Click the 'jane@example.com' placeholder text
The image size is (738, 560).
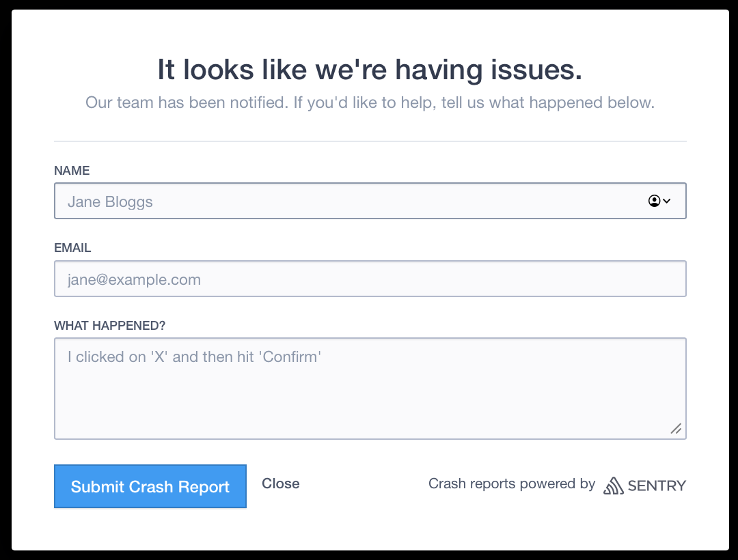point(134,280)
